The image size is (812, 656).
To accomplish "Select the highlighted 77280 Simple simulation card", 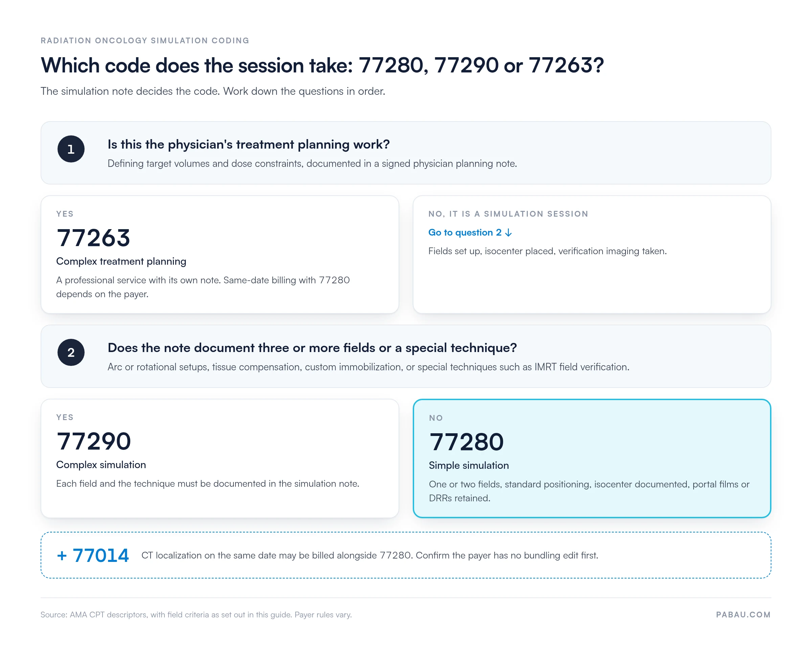I will (592, 458).
